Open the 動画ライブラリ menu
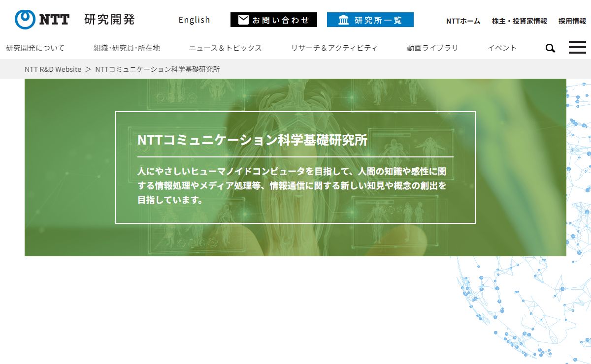 [432, 48]
